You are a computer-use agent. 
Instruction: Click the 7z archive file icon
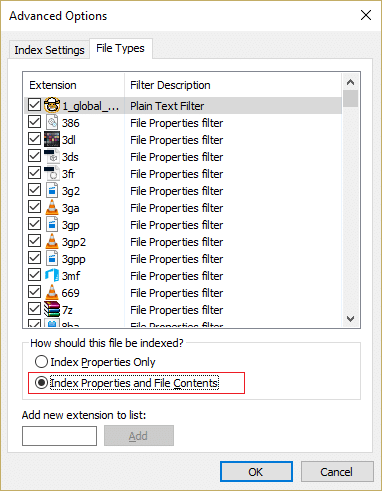[x=52, y=309]
